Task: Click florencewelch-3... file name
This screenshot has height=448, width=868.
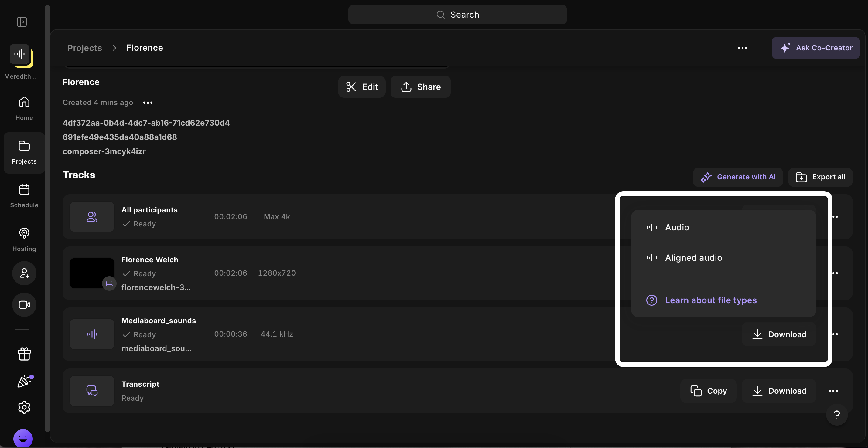Action: click(x=156, y=287)
